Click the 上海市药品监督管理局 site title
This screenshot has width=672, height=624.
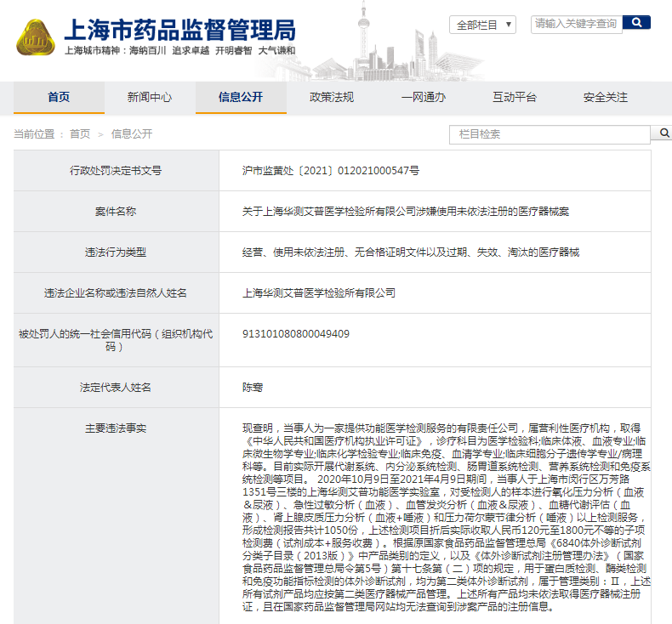(179, 30)
